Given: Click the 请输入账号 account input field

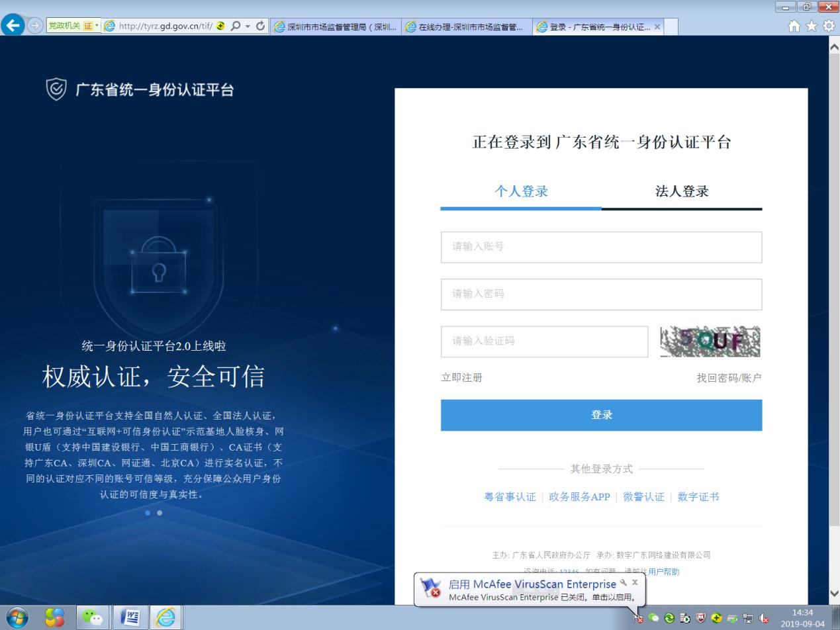Looking at the screenshot, I should coord(601,246).
